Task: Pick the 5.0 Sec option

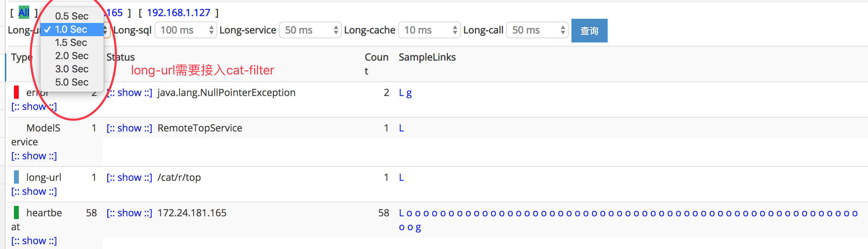Action: click(72, 82)
